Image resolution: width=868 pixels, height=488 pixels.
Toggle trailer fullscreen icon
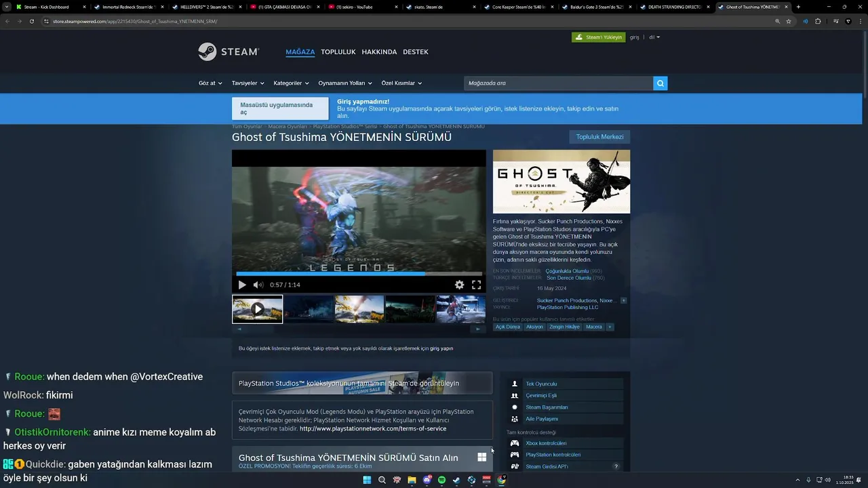click(476, 285)
